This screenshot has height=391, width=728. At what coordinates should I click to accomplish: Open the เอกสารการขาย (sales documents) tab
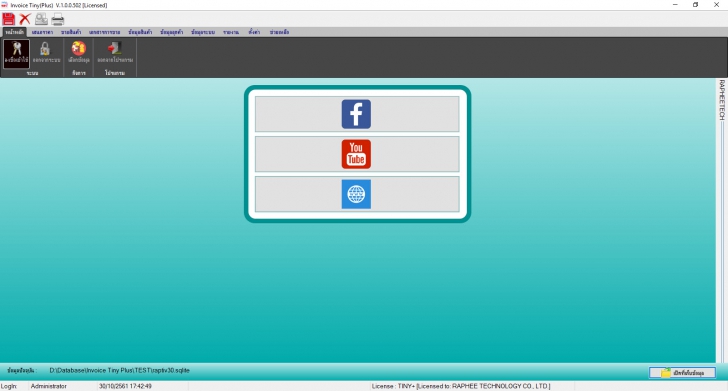tap(104, 32)
